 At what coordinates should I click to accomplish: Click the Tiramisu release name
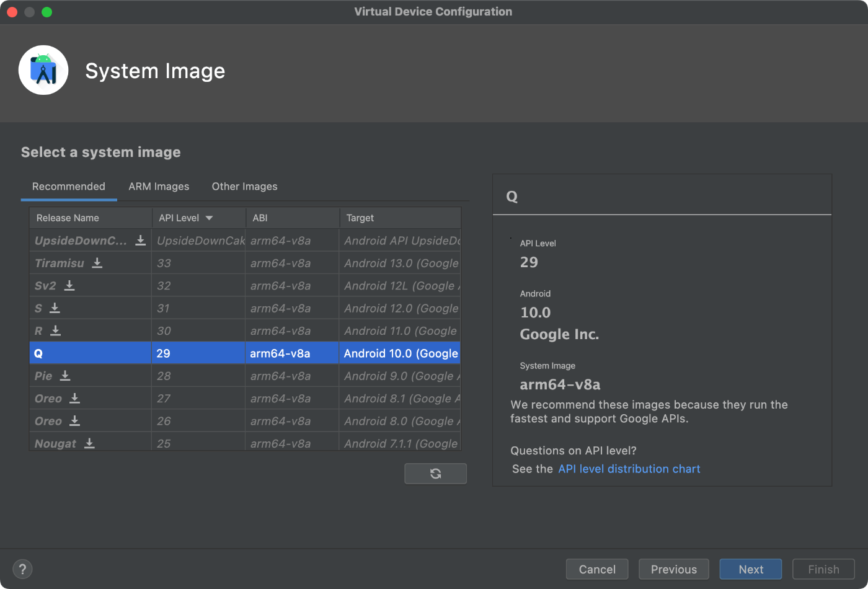pos(60,263)
